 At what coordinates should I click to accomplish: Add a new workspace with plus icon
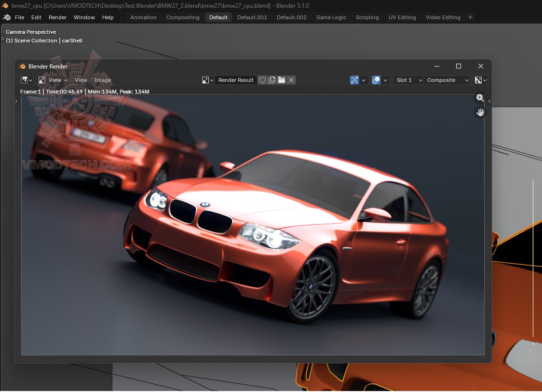(x=470, y=17)
